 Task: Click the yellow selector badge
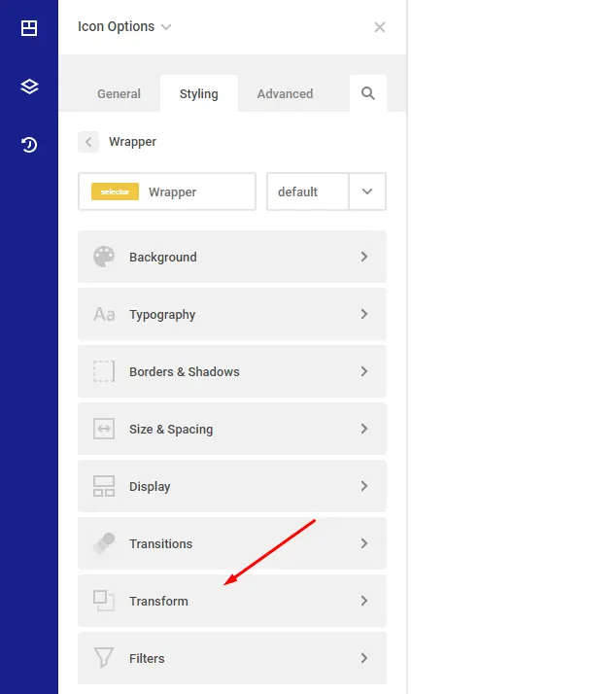(x=115, y=191)
